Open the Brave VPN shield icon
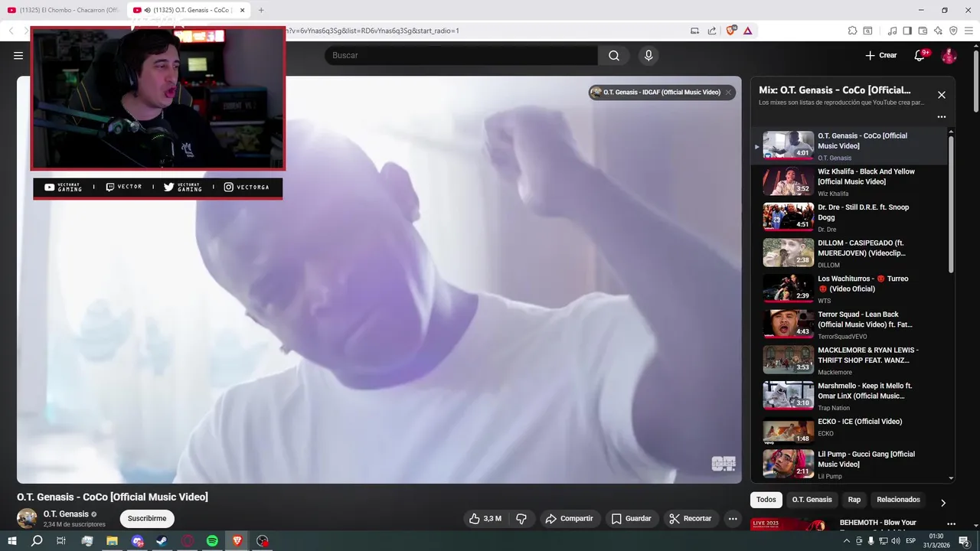980x551 pixels. pos(953,31)
